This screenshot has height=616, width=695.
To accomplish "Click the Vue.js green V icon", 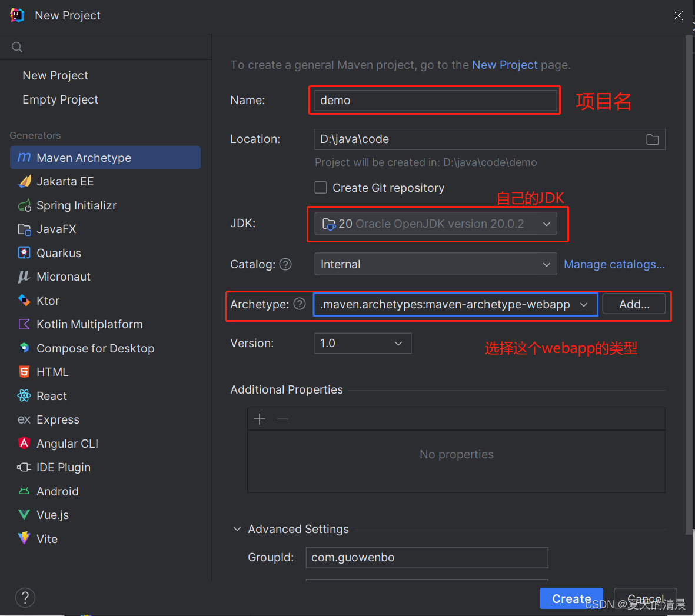I will pos(24,515).
